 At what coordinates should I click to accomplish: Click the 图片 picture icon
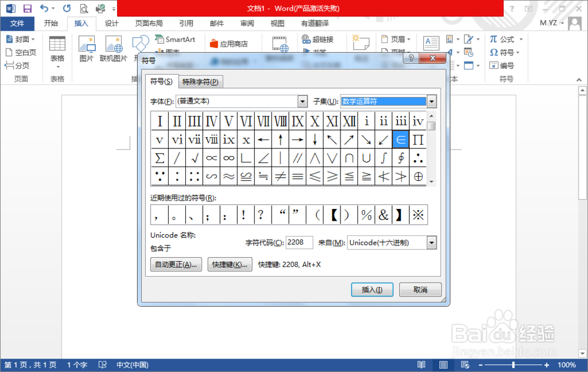point(86,49)
